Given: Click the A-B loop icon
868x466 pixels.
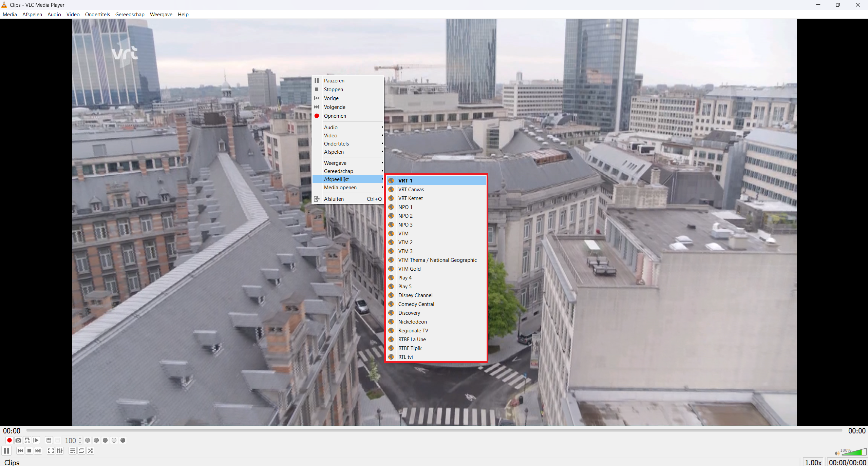Looking at the screenshot, I should 27,440.
